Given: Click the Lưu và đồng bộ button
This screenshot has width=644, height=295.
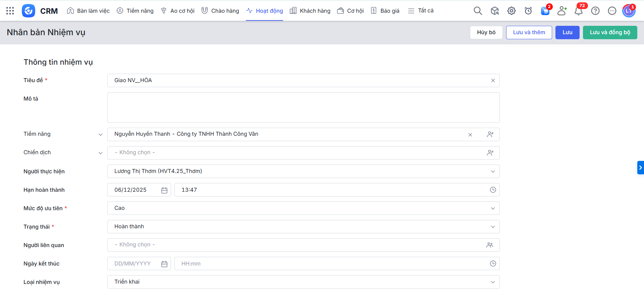Looking at the screenshot, I should click(x=610, y=33).
